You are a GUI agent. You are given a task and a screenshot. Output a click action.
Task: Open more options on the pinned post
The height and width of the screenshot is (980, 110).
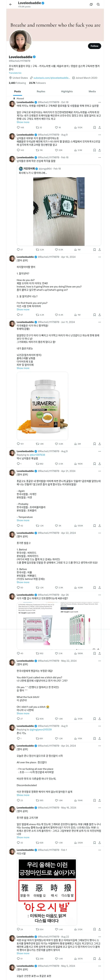(100, 102)
